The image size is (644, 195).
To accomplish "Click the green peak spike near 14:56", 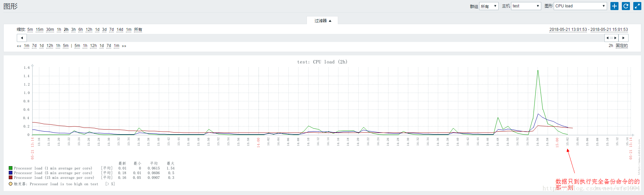I will tap(538, 71).
